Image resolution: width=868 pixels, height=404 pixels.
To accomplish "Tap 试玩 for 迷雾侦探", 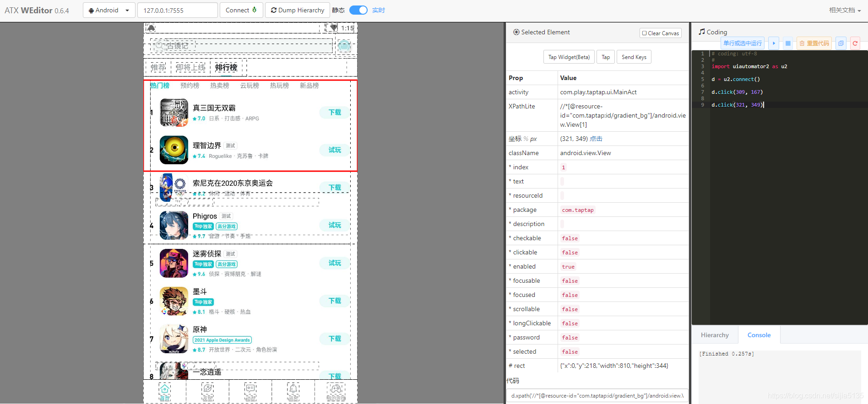I will tap(335, 263).
